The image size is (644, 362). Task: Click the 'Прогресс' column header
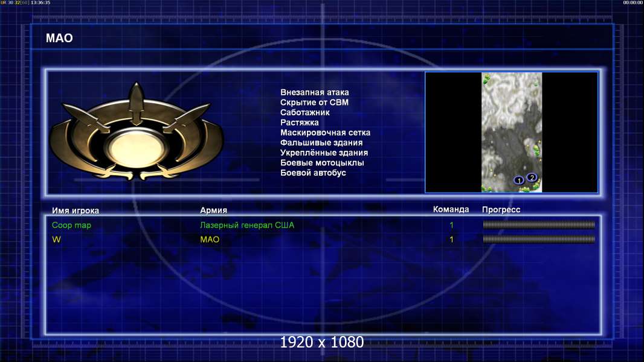(501, 209)
